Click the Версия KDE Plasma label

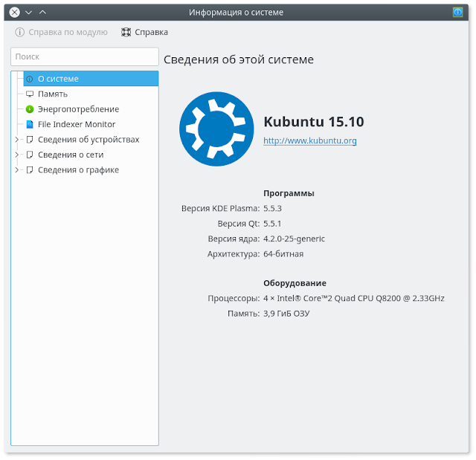tap(220, 208)
